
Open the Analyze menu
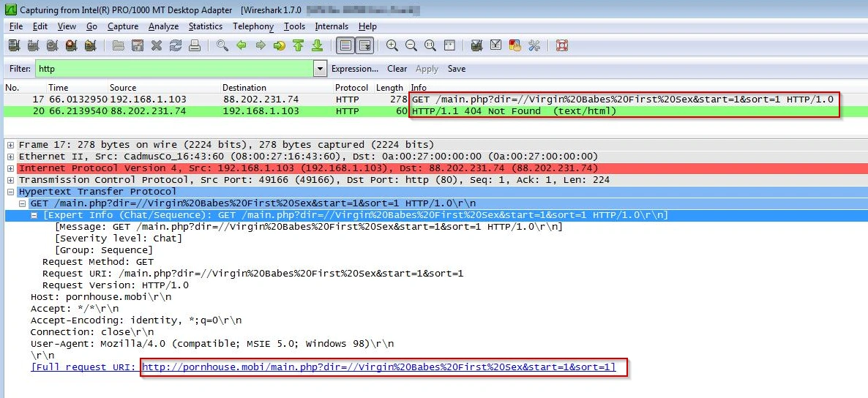163,26
